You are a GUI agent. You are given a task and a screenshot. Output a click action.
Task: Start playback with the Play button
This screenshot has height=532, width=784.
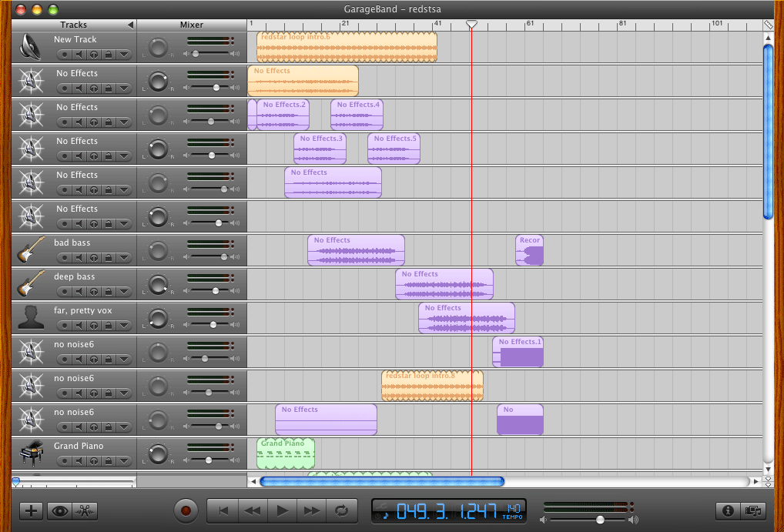(283, 510)
